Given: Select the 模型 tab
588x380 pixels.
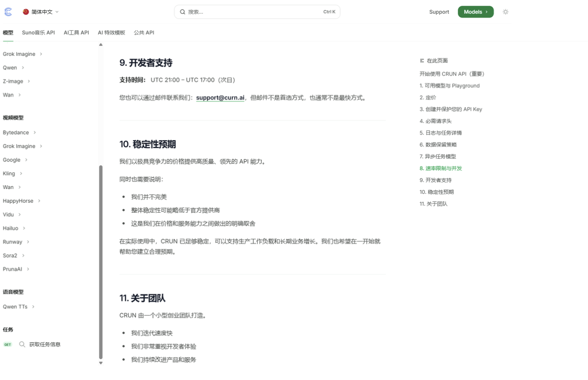Looking at the screenshot, I should 8,33.
